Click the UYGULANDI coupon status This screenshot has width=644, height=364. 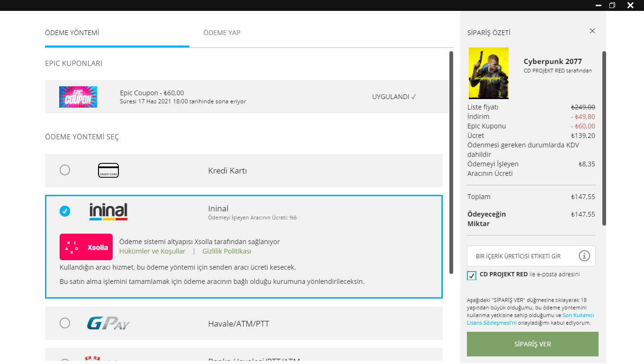[x=394, y=97]
